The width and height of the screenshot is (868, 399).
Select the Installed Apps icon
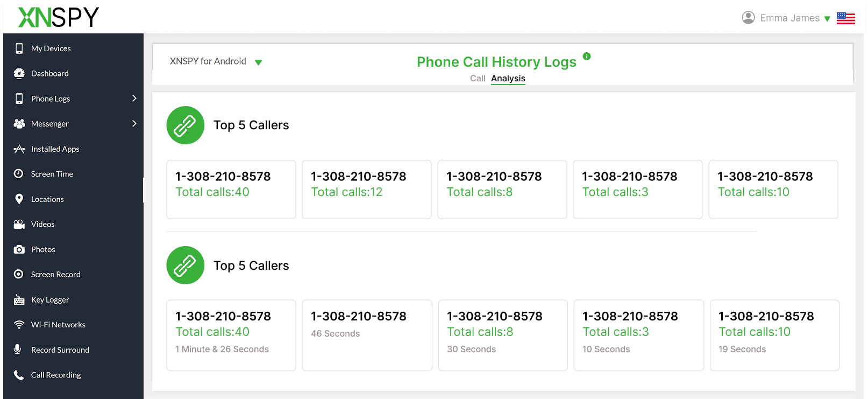tap(19, 149)
